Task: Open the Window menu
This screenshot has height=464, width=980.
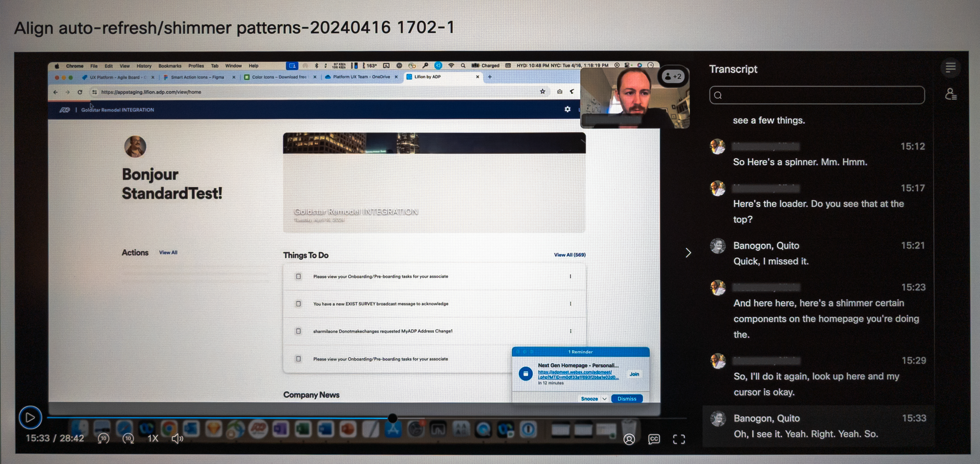Action: [x=234, y=66]
